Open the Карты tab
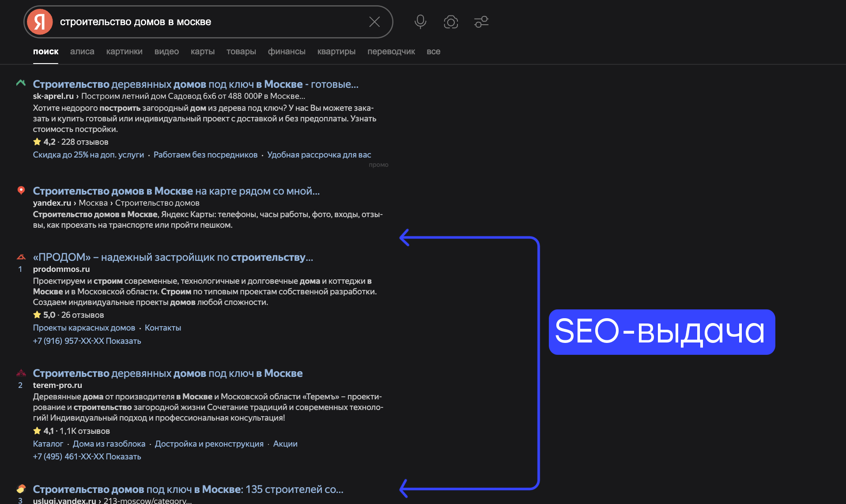The height and width of the screenshot is (504, 846). [x=203, y=52]
